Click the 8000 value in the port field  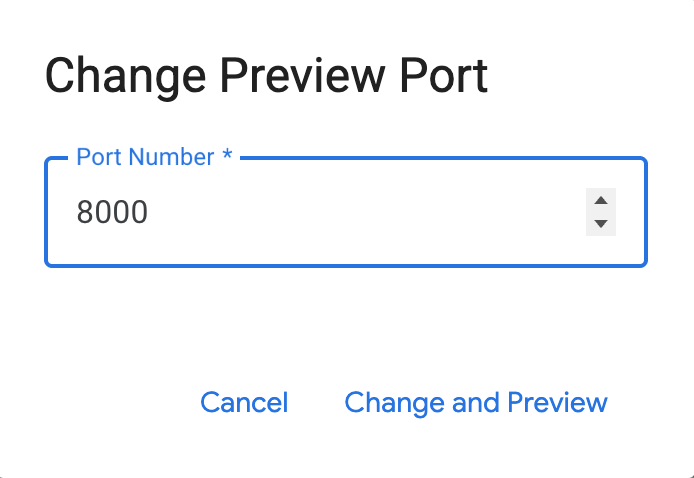(x=112, y=212)
